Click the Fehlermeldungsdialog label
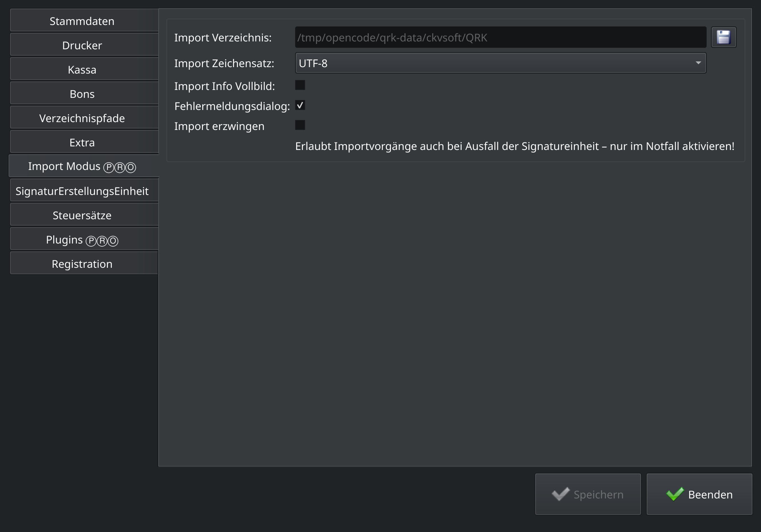761x532 pixels. pyautogui.click(x=232, y=106)
